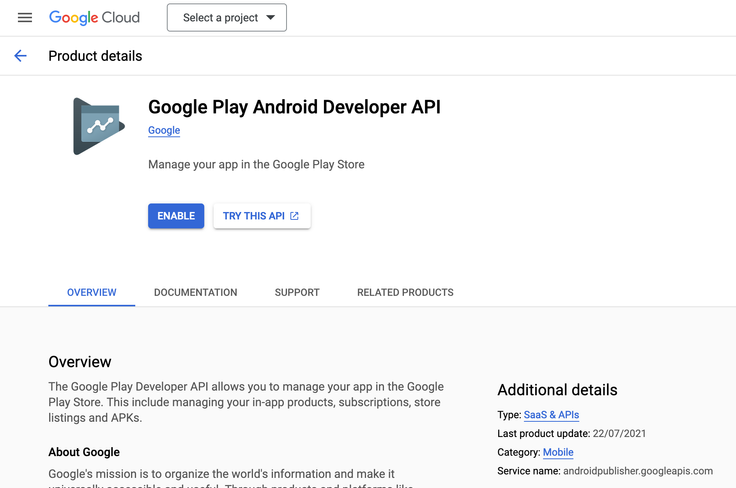Click the Google Play Developer API product icon
This screenshot has width=736, height=488.
click(99, 126)
